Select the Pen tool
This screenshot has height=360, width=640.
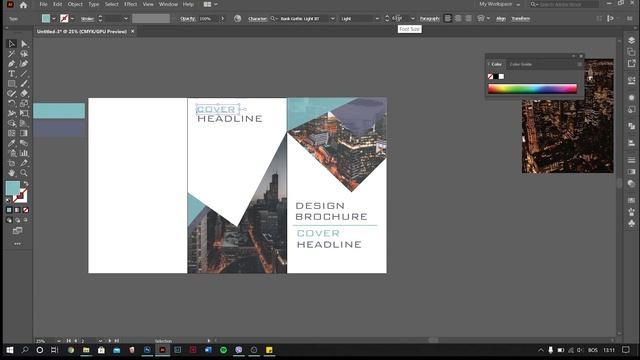click(x=11, y=64)
